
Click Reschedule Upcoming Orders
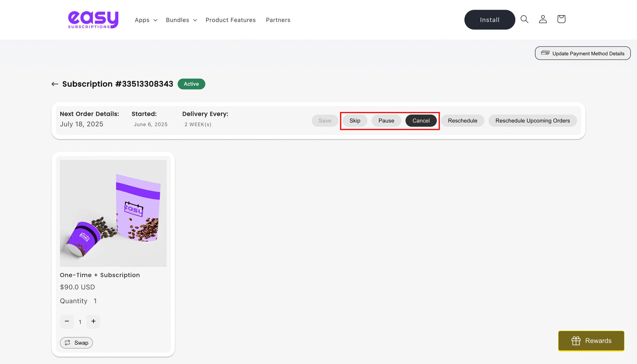532,121
